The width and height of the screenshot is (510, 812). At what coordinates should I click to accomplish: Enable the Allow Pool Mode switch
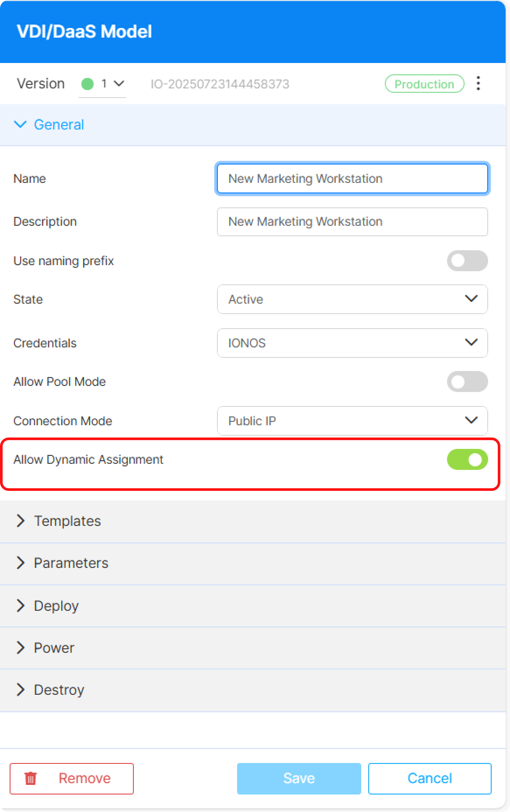click(467, 381)
